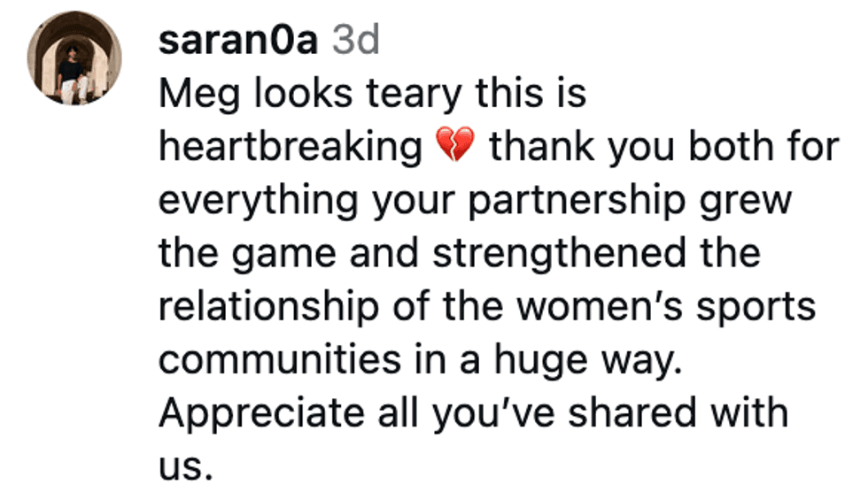Click the word "game" in the comment

(275, 254)
